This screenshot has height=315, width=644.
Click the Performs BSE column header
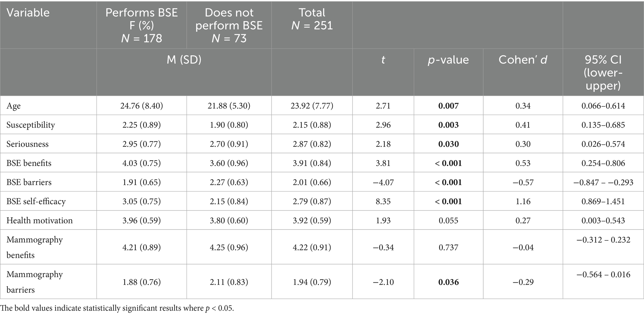[x=141, y=25]
